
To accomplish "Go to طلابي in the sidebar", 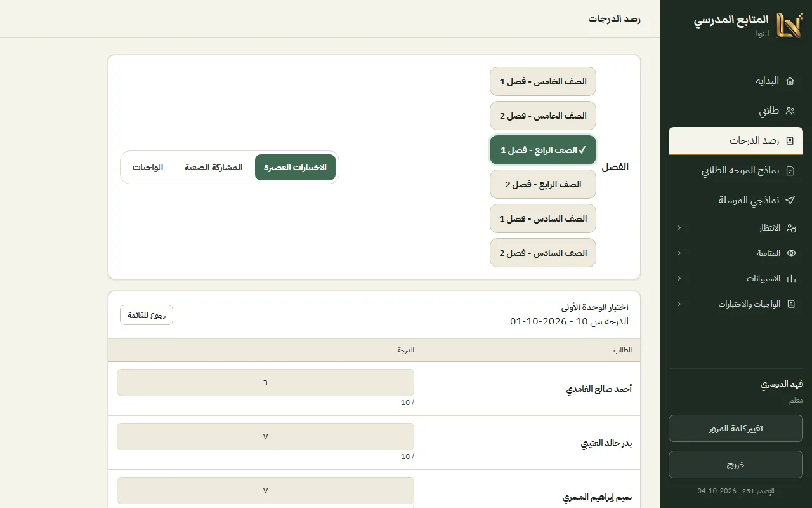I will [736, 110].
